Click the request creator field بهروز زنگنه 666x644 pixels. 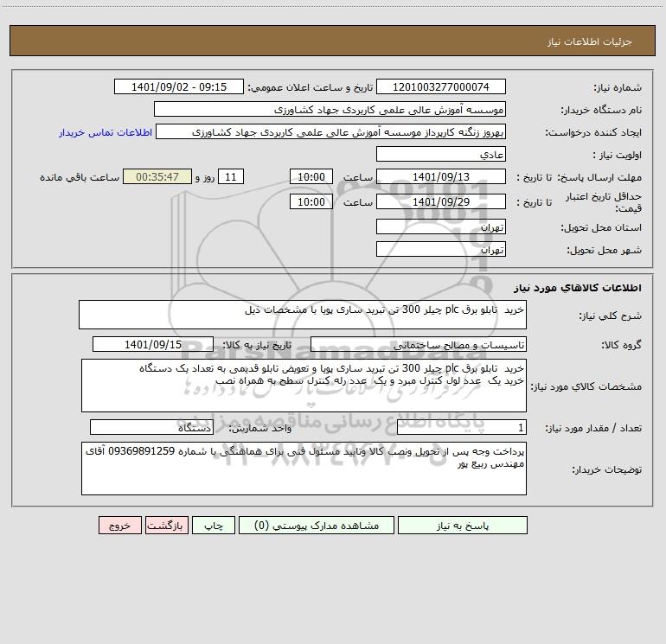[331, 131]
